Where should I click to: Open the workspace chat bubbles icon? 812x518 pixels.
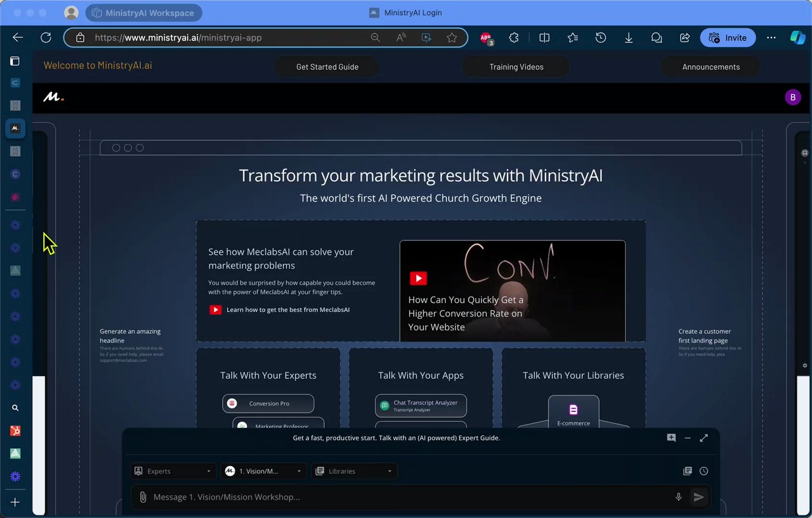[x=657, y=37]
